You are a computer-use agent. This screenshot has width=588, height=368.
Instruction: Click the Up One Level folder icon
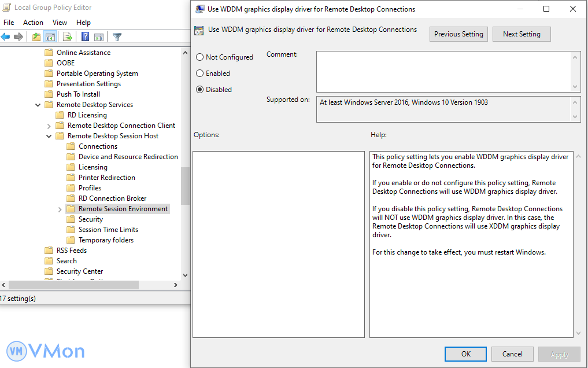coord(36,37)
